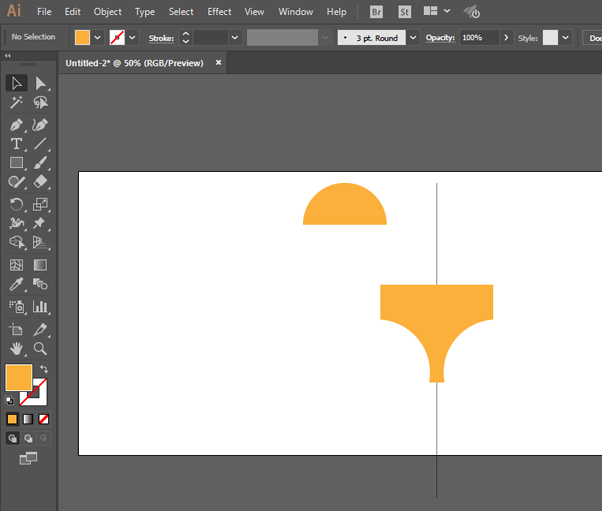602x511 pixels.
Task: Select the Selection tool arrow
Action: [x=17, y=83]
